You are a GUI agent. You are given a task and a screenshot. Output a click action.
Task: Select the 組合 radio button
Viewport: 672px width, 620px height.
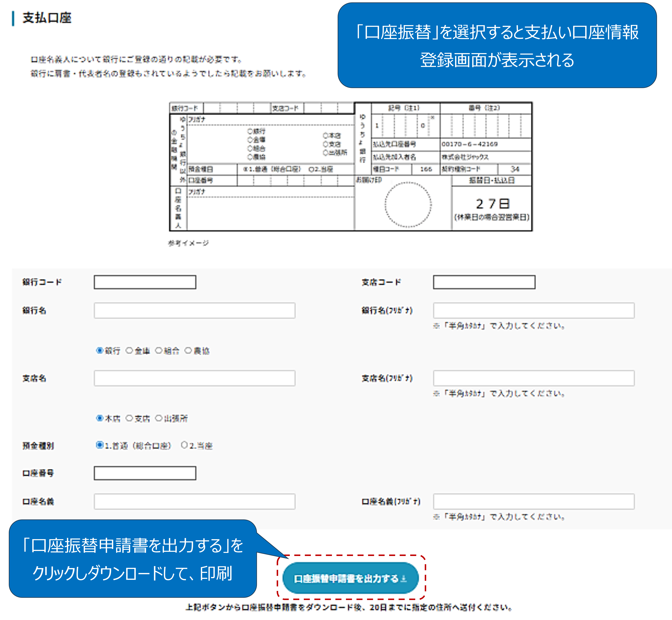tap(159, 351)
